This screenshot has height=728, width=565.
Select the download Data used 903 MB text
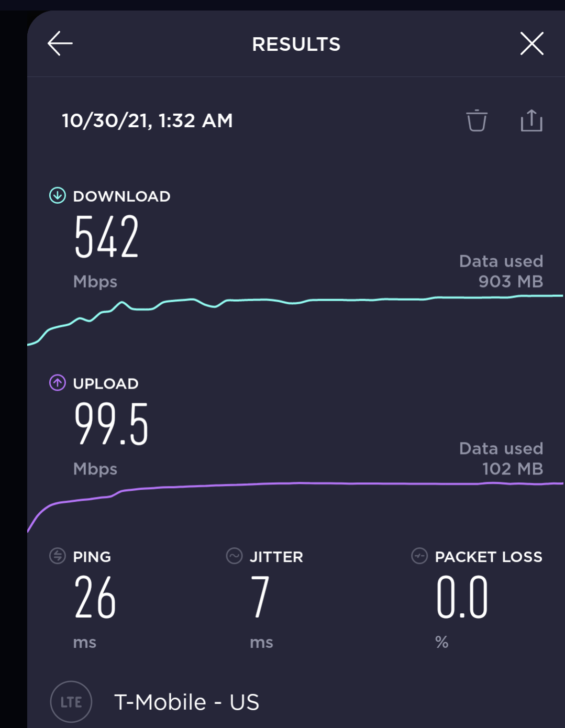(501, 271)
